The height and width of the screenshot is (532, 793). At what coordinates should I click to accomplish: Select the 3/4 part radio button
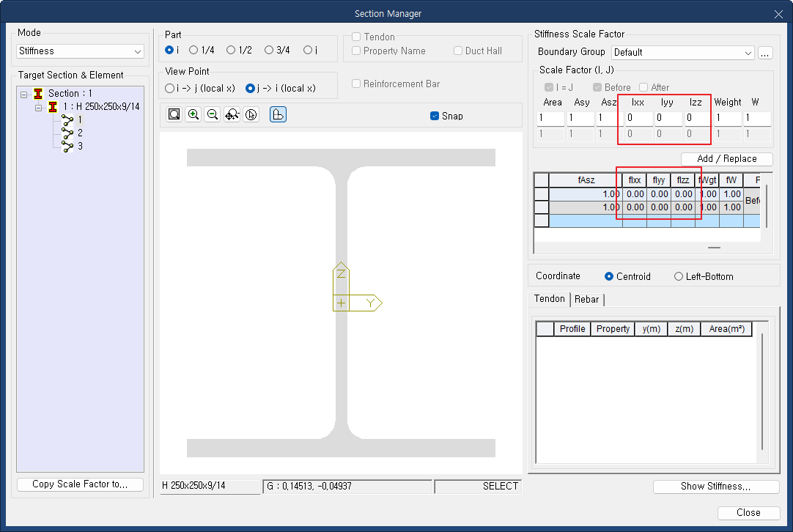click(269, 50)
